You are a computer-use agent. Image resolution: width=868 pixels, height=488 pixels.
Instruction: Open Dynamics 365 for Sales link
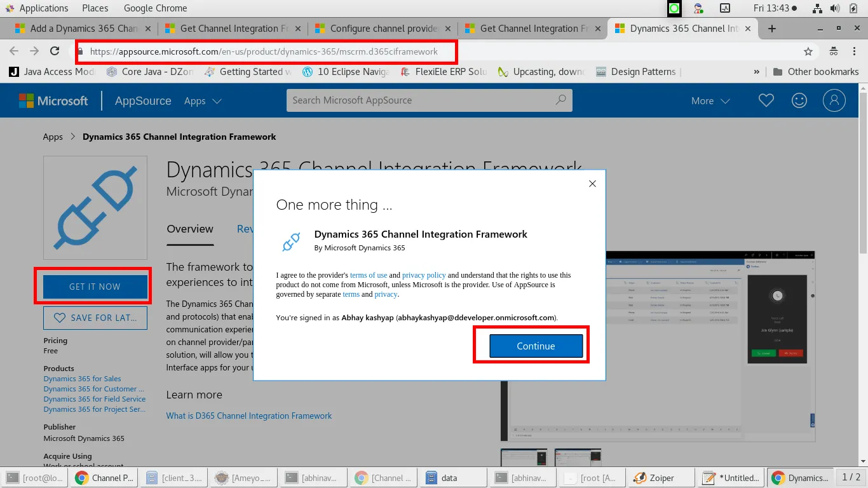click(83, 379)
